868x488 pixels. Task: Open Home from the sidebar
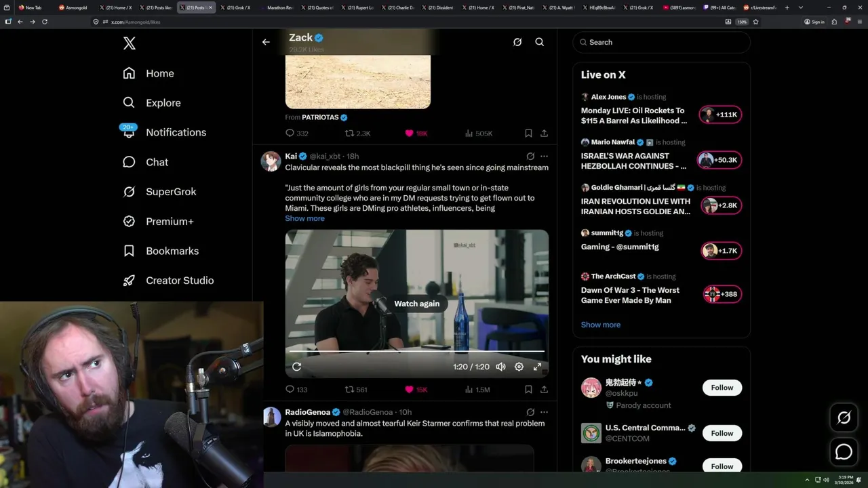[149, 73]
